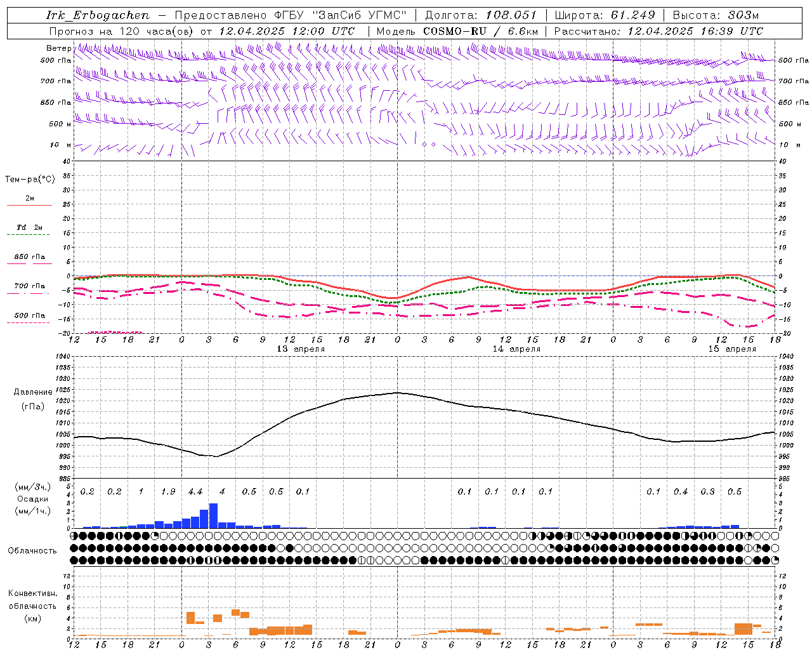Click the 1.9 three-hour precipitation value

(168, 492)
